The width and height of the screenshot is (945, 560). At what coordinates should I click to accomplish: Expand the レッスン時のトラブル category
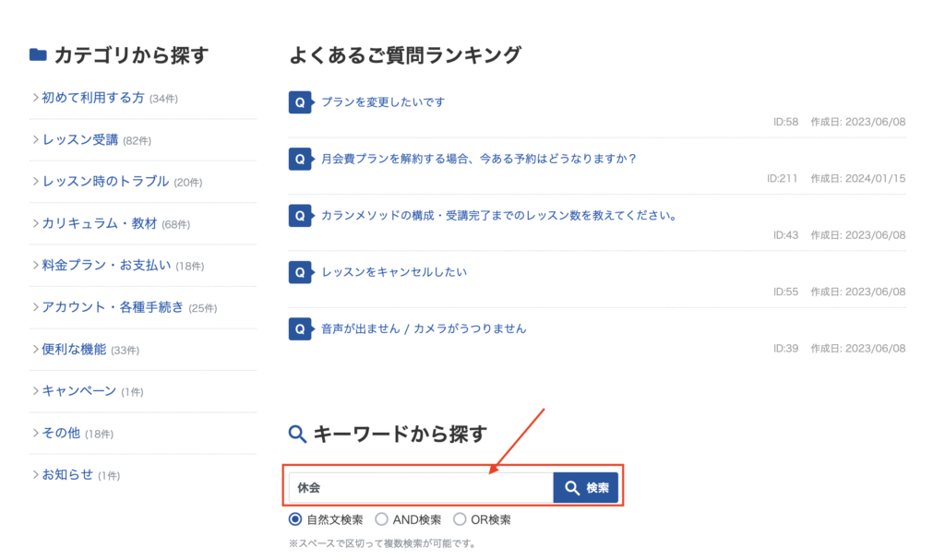[105, 182]
